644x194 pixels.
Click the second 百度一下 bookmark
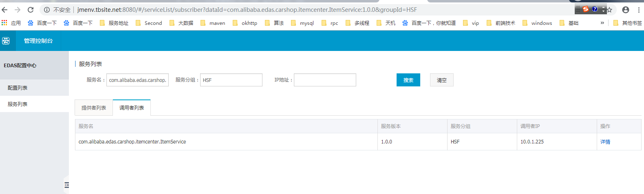tap(78, 23)
